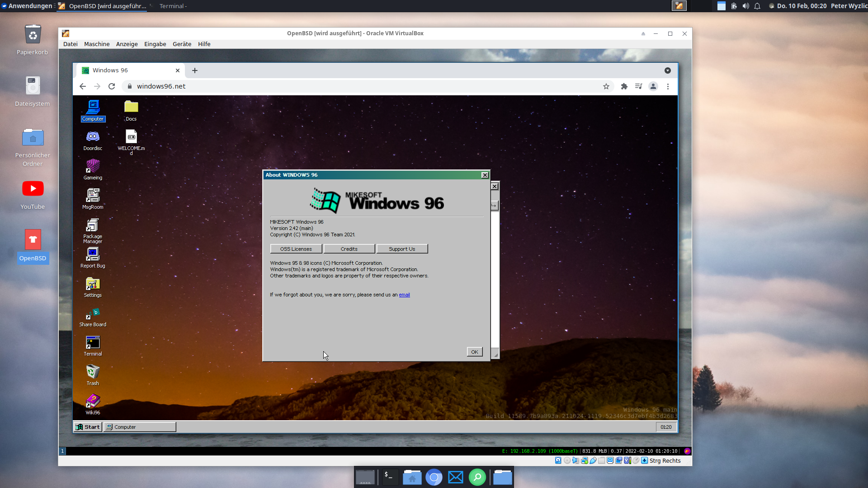Open the Geräte menu
The height and width of the screenshot is (488, 868).
(182, 44)
